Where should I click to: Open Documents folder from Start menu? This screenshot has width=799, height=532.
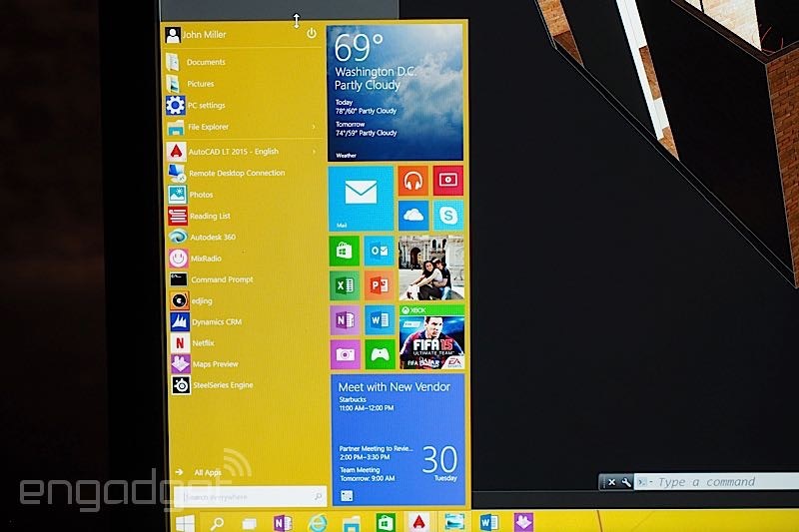point(196,62)
